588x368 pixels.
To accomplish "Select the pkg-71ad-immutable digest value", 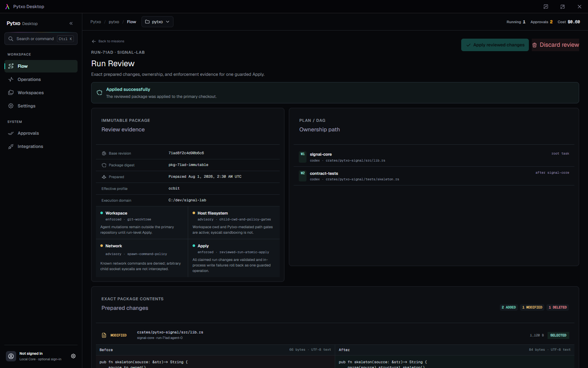I will (x=189, y=165).
